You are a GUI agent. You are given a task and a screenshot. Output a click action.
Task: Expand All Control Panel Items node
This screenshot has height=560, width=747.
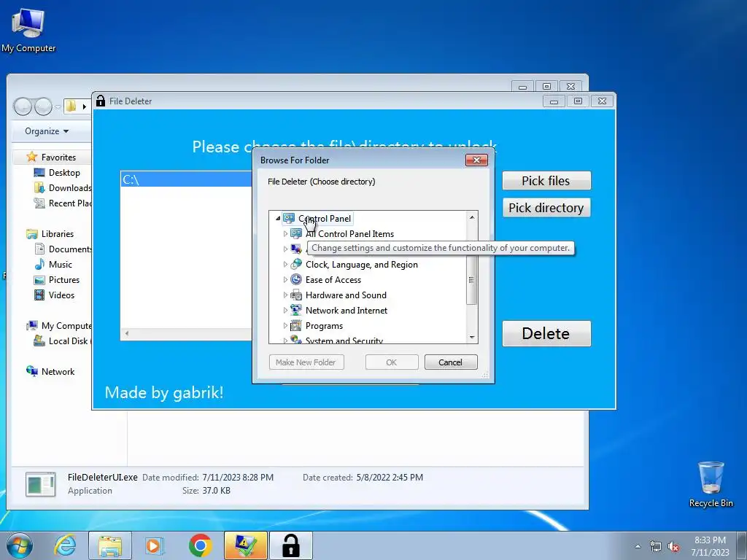click(x=285, y=234)
